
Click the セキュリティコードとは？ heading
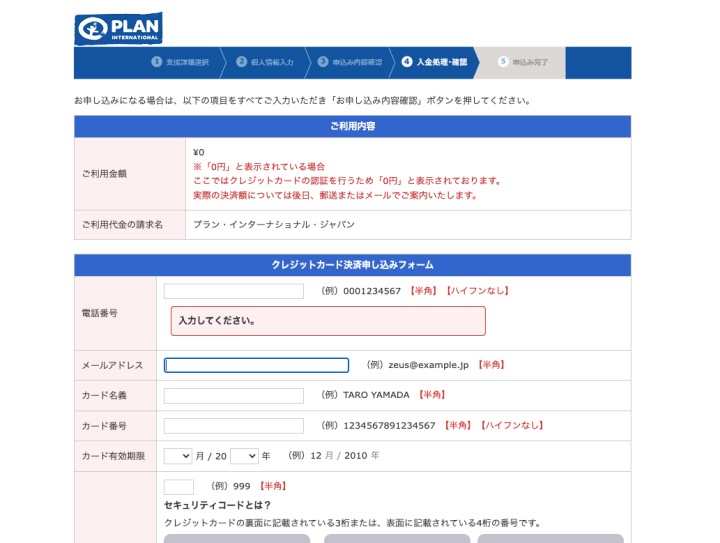(x=218, y=505)
